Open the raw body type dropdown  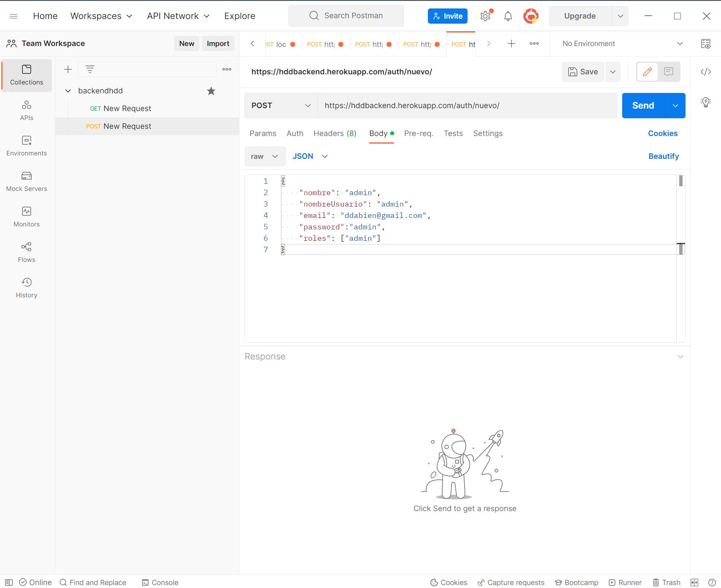pos(265,156)
